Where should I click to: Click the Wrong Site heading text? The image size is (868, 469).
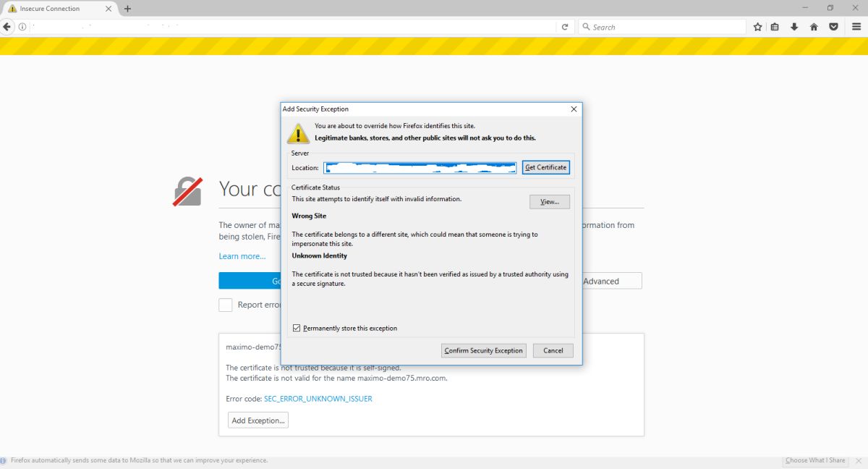pos(309,216)
